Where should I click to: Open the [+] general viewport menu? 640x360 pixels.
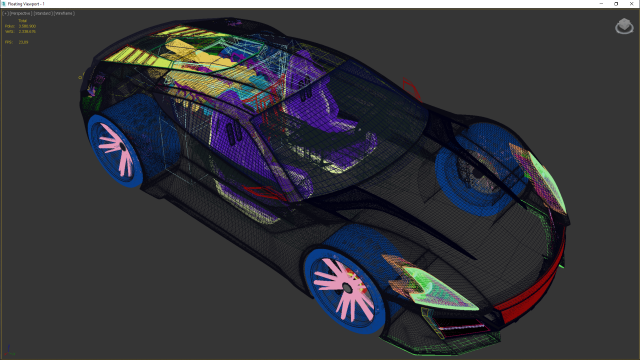coord(5,13)
